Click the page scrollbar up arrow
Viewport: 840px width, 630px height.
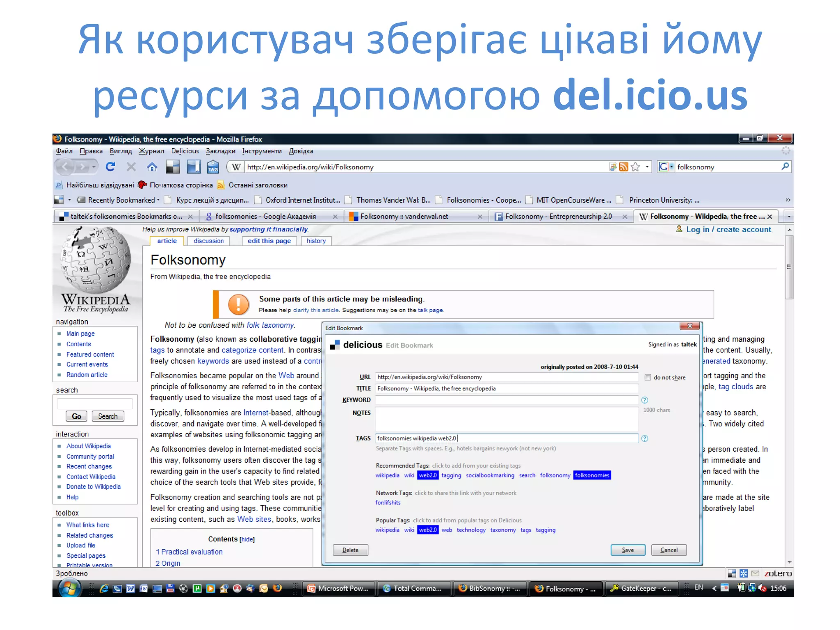789,230
